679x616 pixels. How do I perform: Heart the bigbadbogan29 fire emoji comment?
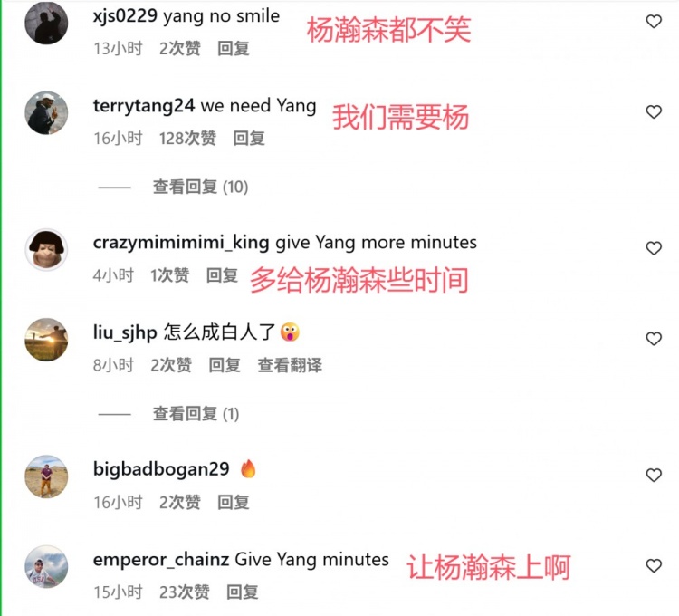point(654,475)
